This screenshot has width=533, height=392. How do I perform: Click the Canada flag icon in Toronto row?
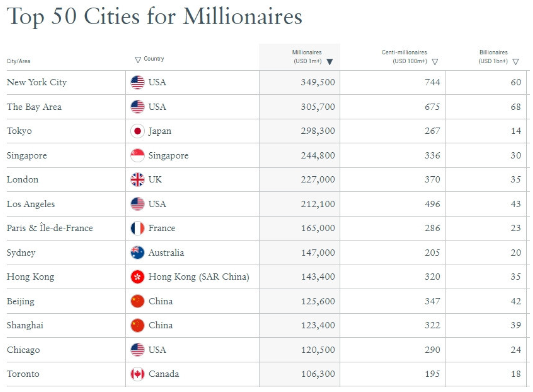pyautogui.click(x=137, y=374)
